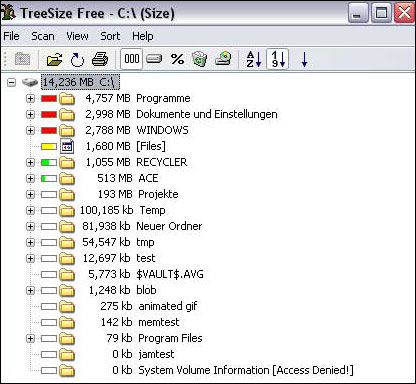The image size is (416, 384).
Task: Refresh the scan with circular arrow icon
Action: [77, 60]
